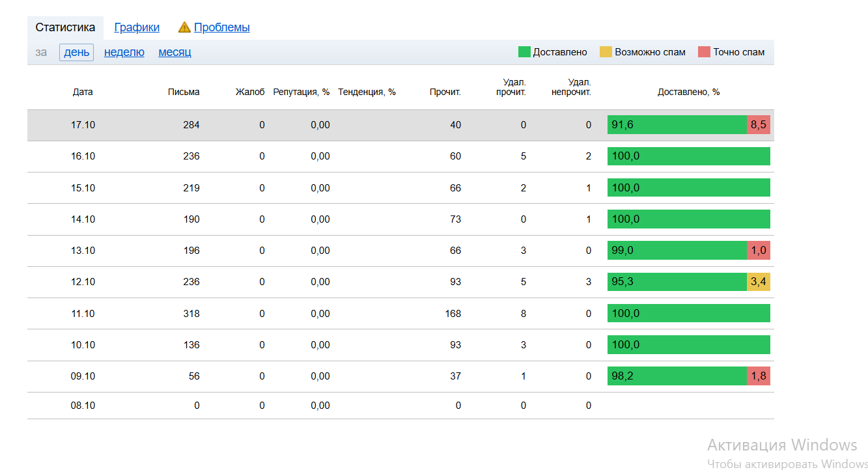Screen dimensions: 868x470
Task: Open the Графики tab
Action: 137,27
